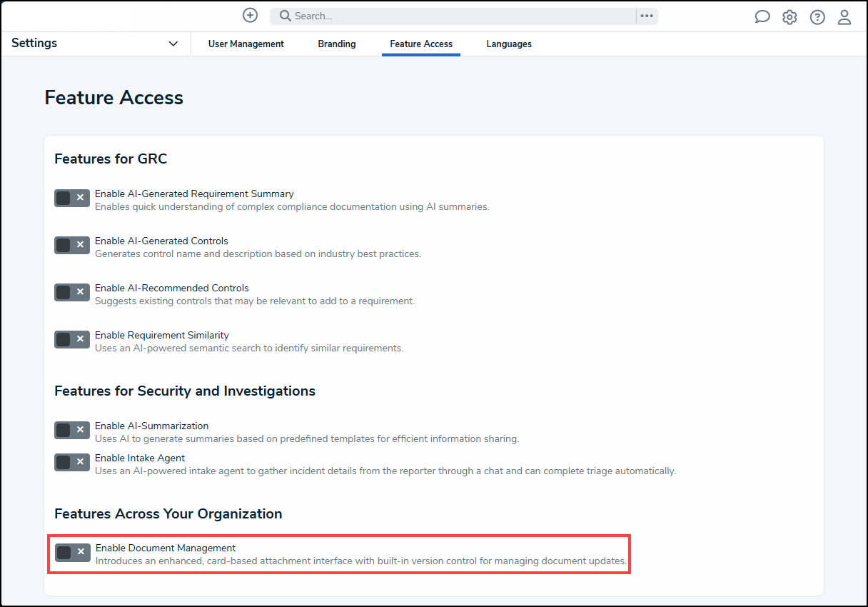Click the search magnifier icon
The height and width of the screenshot is (607, 868).
(x=284, y=15)
